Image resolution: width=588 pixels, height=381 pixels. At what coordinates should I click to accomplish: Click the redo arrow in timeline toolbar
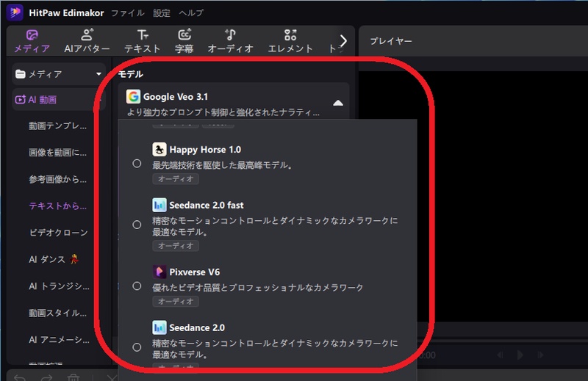tap(46, 377)
